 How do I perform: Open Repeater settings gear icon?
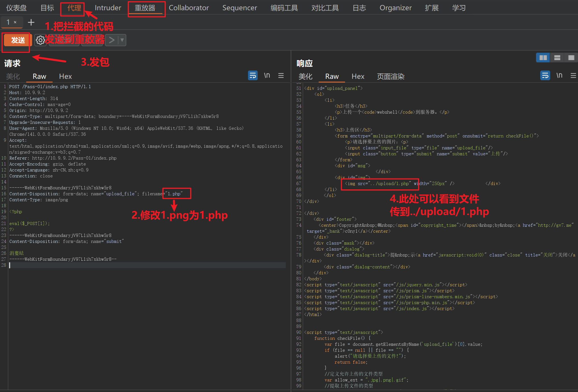tap(40, 40)
